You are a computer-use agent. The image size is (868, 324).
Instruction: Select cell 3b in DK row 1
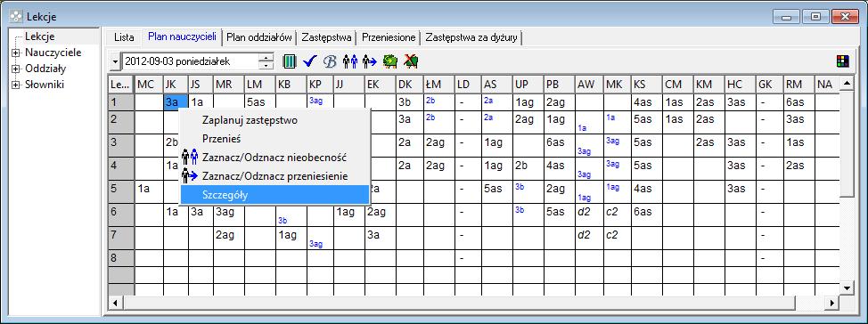click(x=410, y=102)
